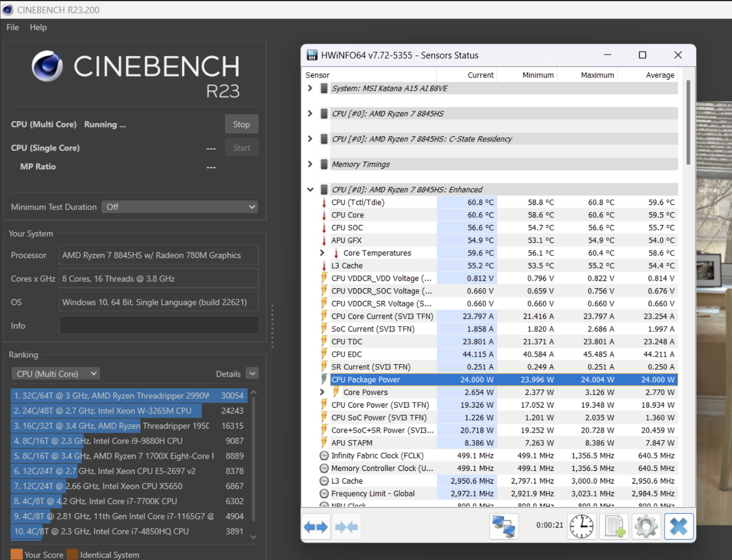Click the Current column header
Screen dimensions: 732x560
[467, 75]
